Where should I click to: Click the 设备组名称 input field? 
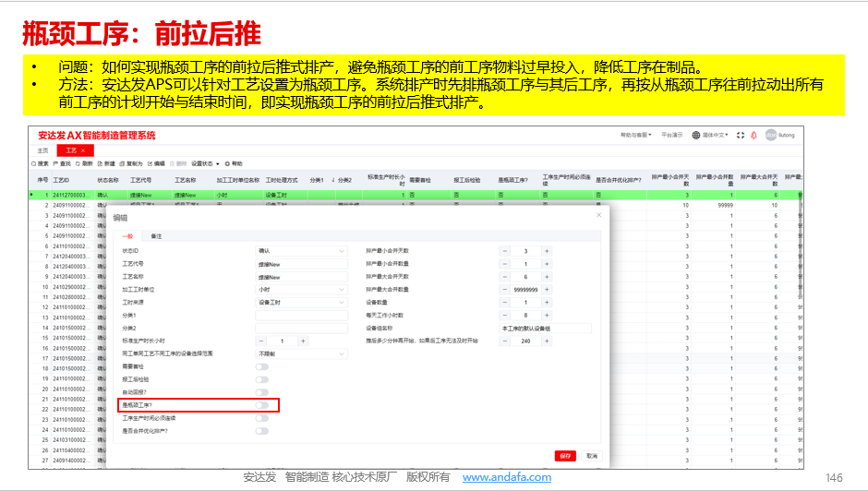click(545, 329)
